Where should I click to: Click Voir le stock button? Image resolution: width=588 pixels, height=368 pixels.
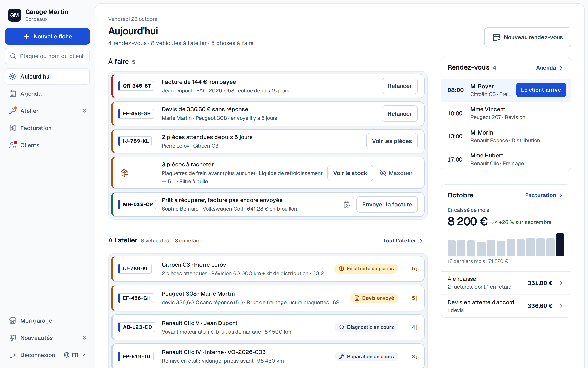(350, 173)
